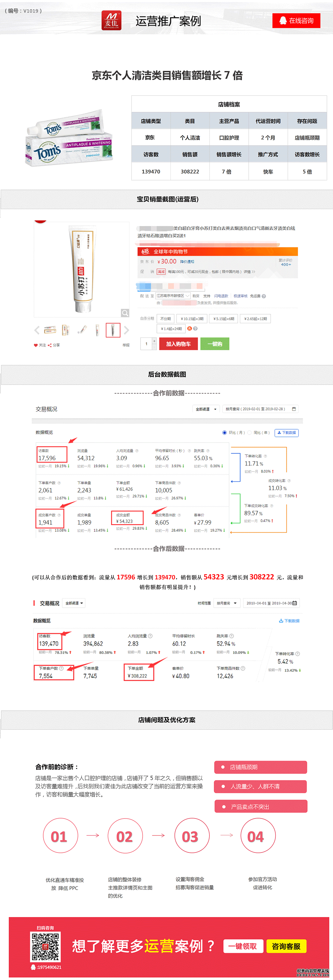The height and width of the screenshot is (980, 333).
Task: Click help icon next to 跳失率 55.03%
Action: point(208,451)
